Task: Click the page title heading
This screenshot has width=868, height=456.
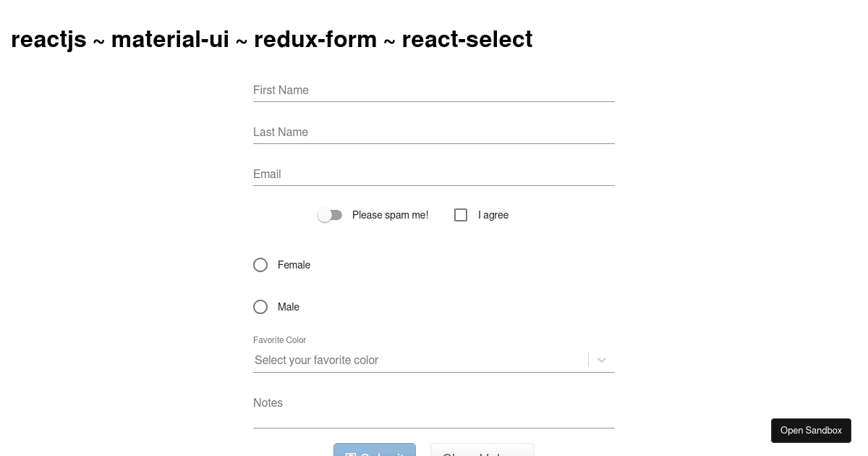Action: [x=271, y=39]
